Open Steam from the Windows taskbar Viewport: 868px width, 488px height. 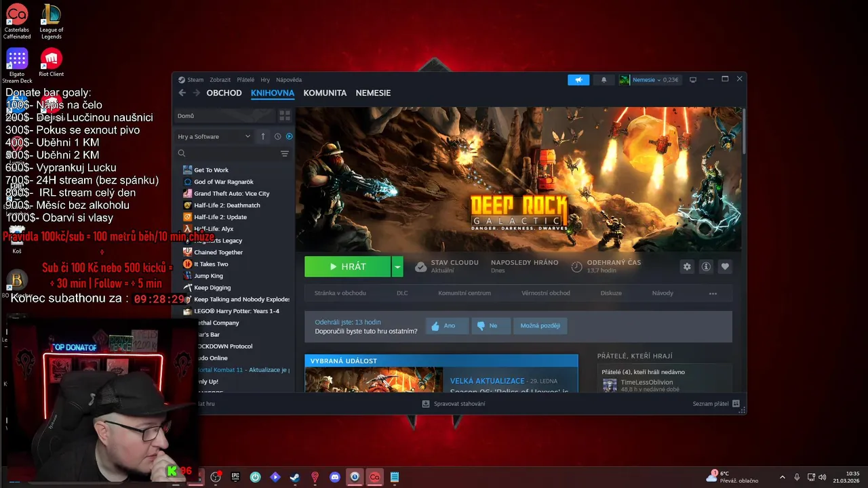click(x=294, y=477)
